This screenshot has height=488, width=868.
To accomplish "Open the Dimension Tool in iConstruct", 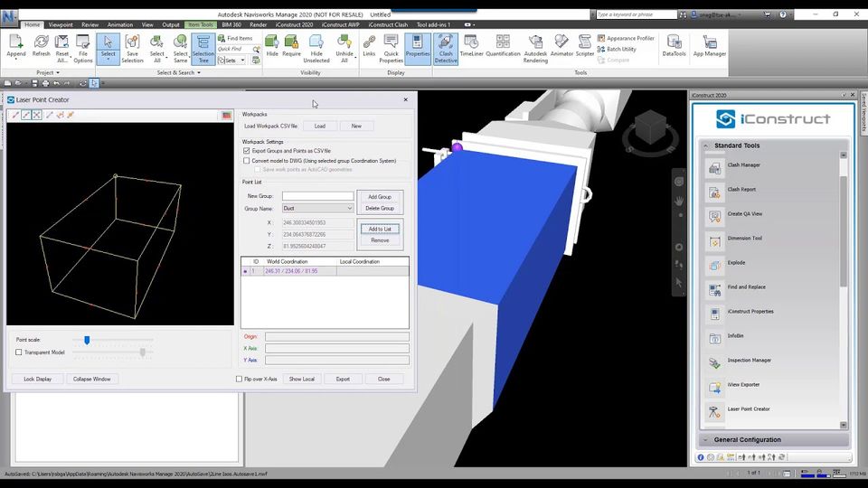I will pos(744,239).
